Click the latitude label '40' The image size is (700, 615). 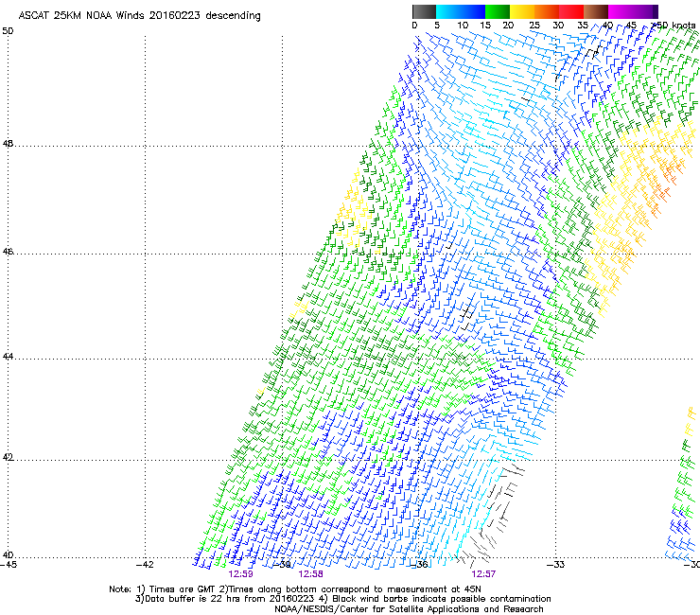pos(8,555)
